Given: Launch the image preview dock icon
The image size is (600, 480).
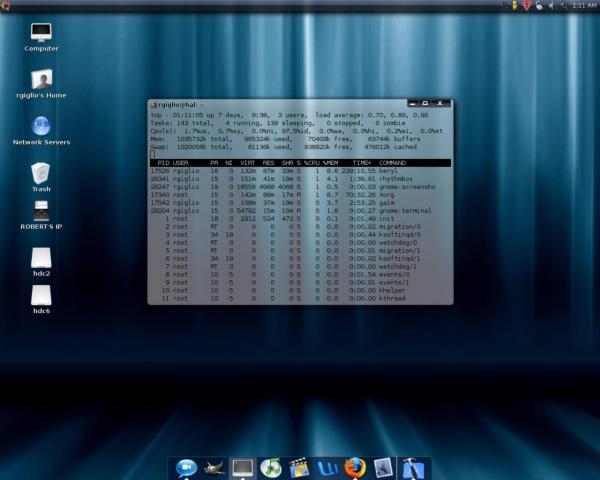Looking at the screenshot, I should pos(383,468).
